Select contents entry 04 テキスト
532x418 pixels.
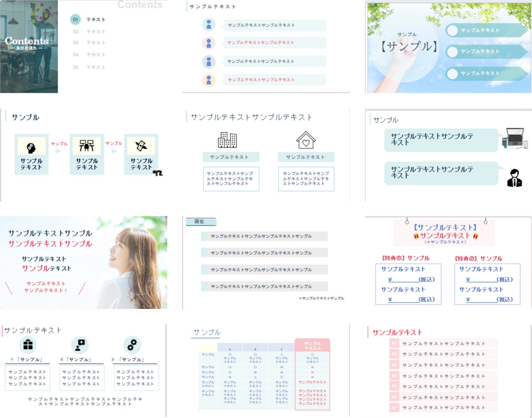(89, 55)
